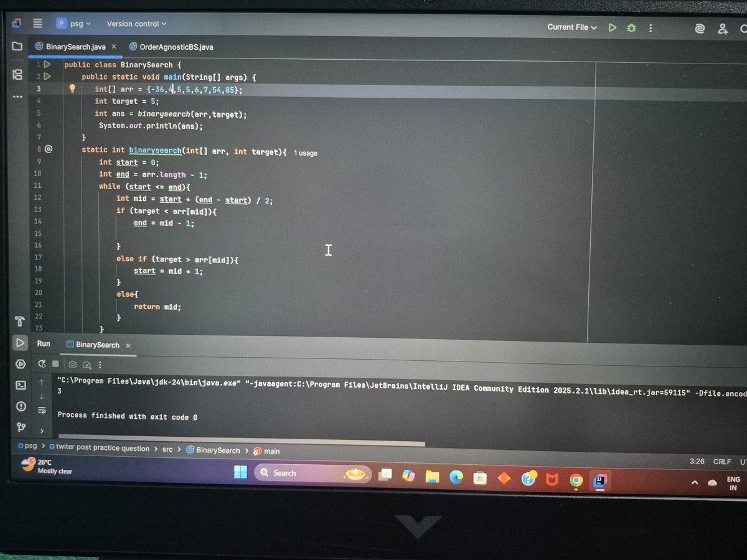Screen dimensions: 747x560
Task: Open the weather widget showing 26°C
Action: [x=47, y=466]
